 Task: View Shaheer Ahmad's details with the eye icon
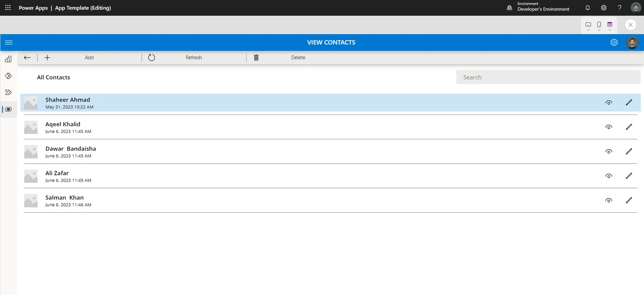(609, 102)
